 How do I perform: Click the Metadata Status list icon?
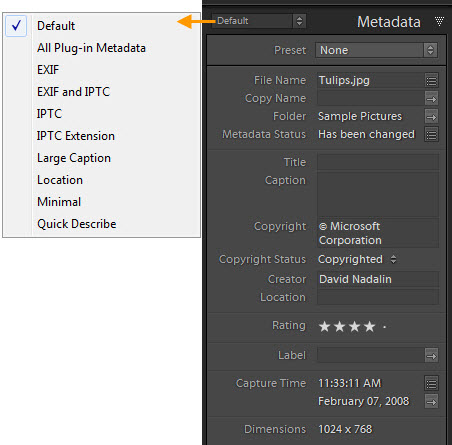[431, 135]
